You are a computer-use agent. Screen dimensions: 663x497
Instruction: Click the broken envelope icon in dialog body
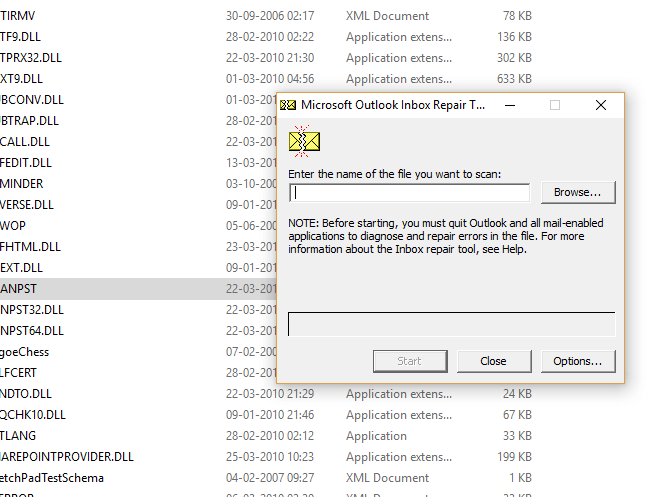304,141
